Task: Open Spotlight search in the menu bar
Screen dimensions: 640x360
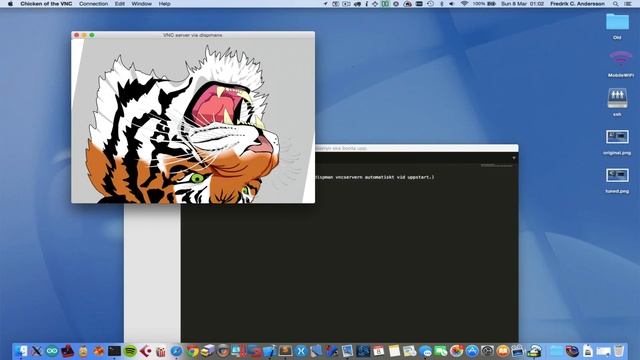Action: pos(615,4)
